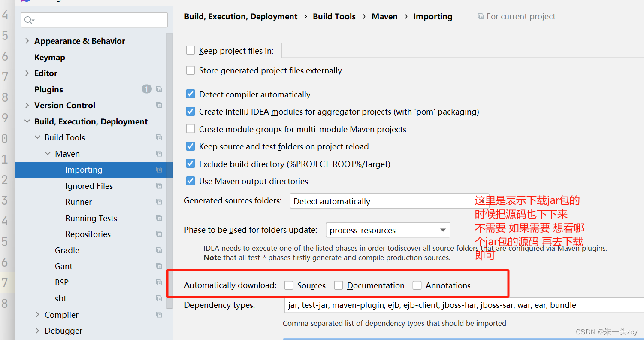Click the project-level icon beside Gradle
The image size is (644, 340).
(x=159, y=250)
